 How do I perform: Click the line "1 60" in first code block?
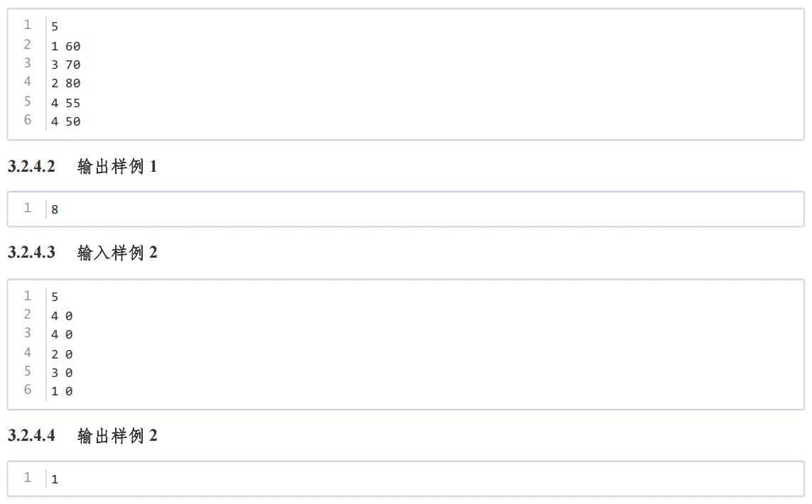(66, 47)
